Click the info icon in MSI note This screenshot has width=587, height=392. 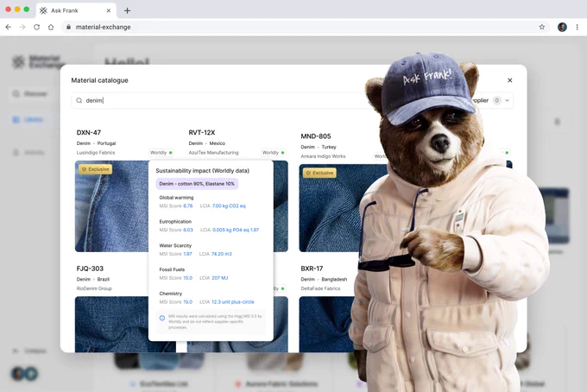(162, 319)
